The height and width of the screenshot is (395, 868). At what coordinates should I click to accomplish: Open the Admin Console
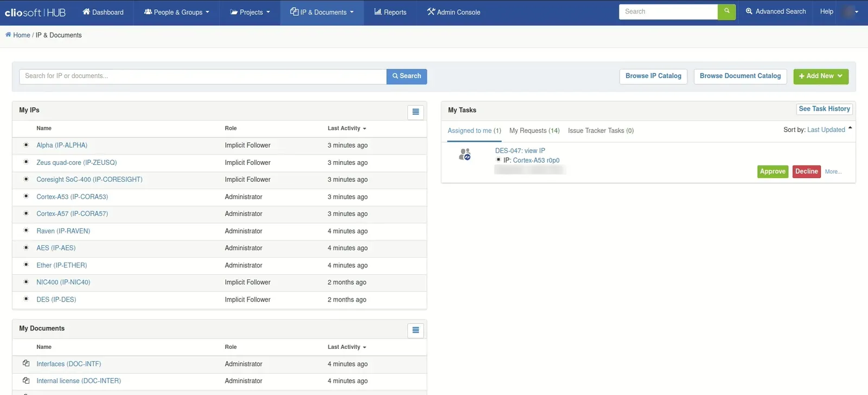click(x=454, y=12)
